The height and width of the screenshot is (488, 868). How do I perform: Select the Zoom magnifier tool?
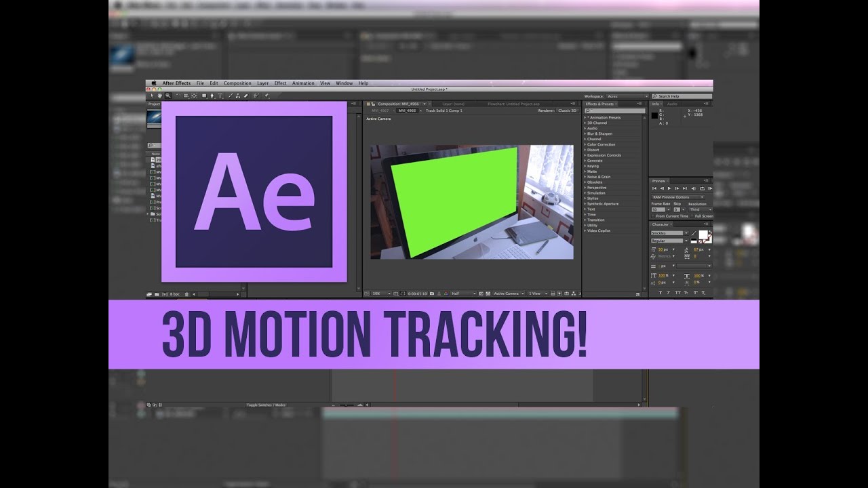pos(168,96)
